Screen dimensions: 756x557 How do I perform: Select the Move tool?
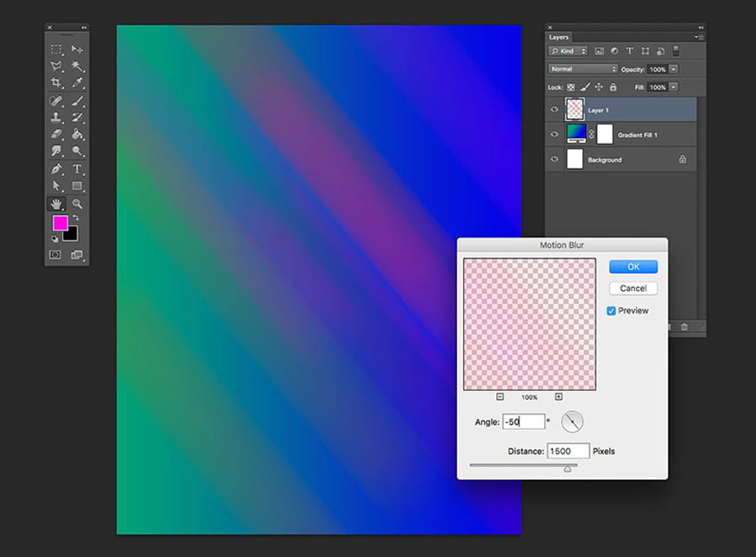(x=77, y=49)
